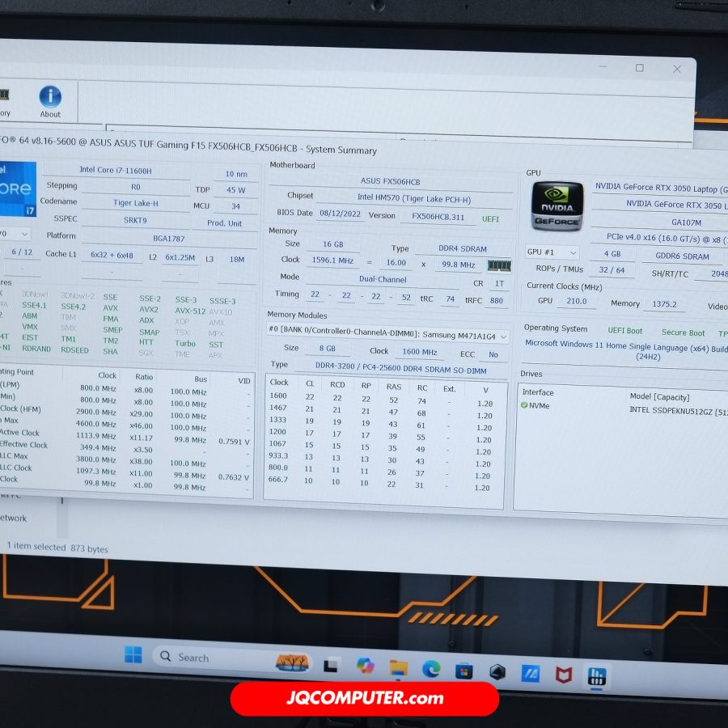Image resolution: width=728 pixels, height=728 pixels.
Task: Open the Windows Start menu
Action: [x=133, y=654]
